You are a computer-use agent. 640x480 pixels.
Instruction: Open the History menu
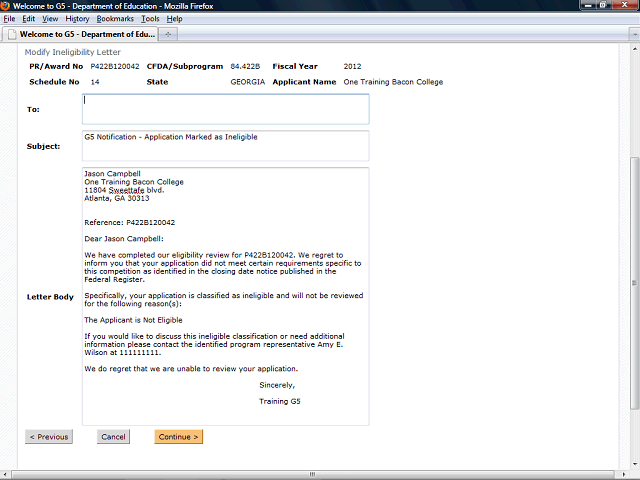[77, 19]
